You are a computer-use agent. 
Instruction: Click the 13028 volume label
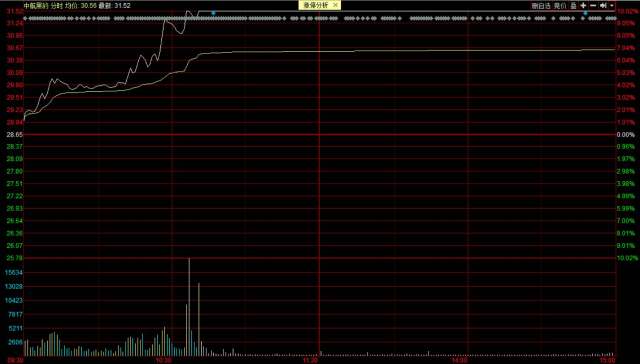(x=14, y=286)
